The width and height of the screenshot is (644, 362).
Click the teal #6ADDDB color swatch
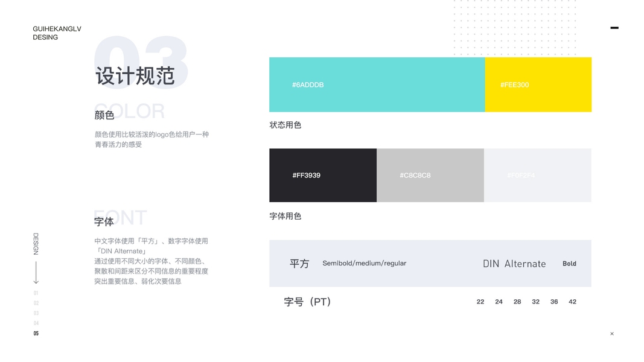[x=377, y=84]
